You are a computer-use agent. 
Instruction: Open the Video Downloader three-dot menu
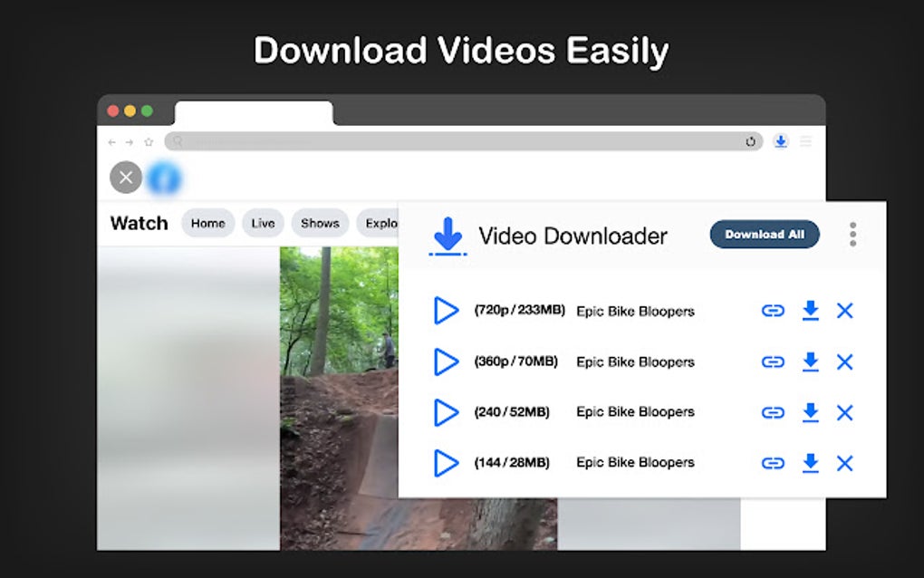(x=852, y=235)
